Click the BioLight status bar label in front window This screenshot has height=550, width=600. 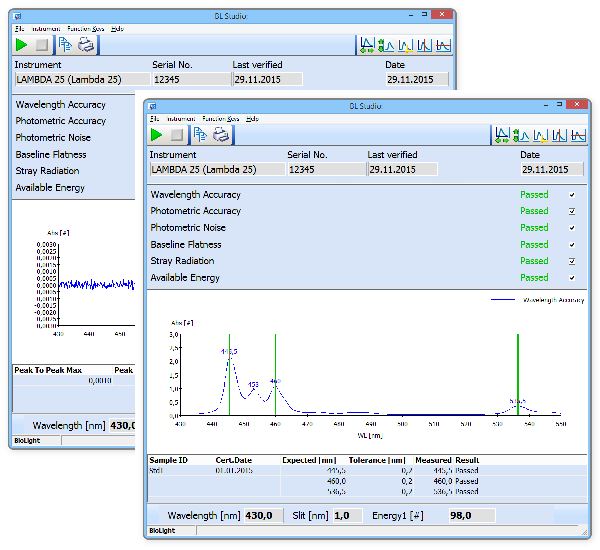162,531
